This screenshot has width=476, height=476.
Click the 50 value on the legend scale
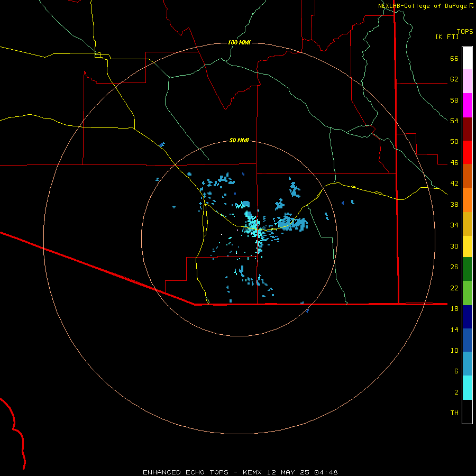point(454,142)
